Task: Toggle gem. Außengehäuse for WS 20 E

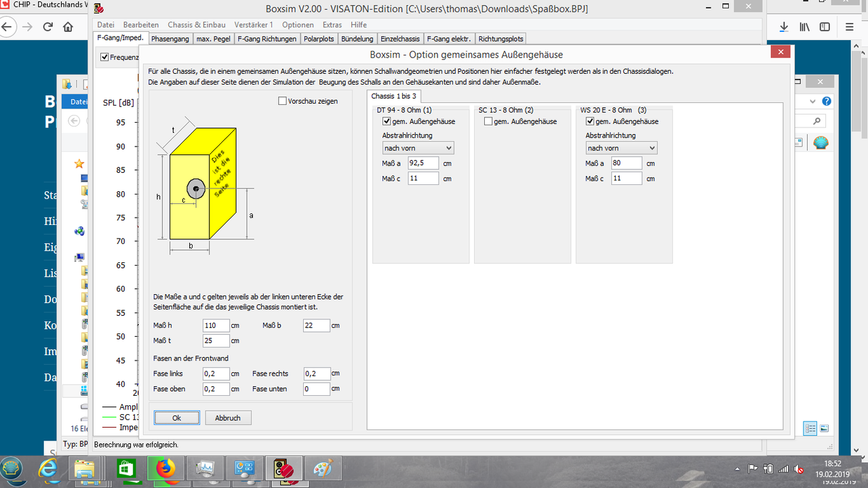Action: (590, 121)
